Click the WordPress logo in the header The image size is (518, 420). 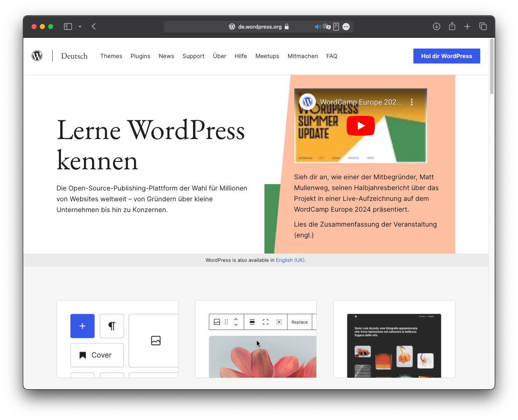(x=37, y=56)
